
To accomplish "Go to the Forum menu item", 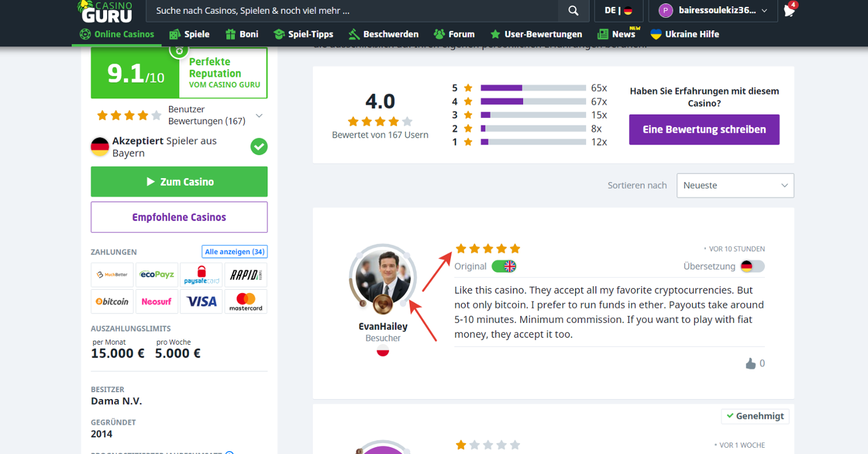I will (454, 34).
